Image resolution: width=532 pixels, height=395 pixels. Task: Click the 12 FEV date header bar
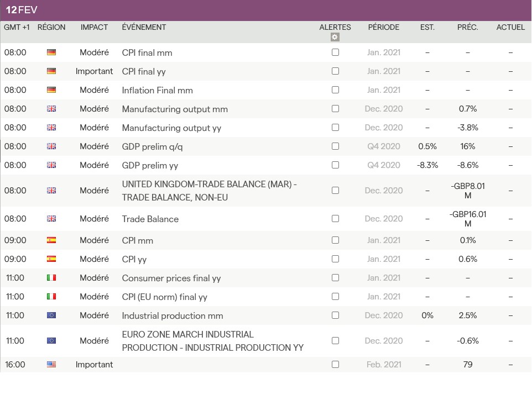click(x=265, y=10)
